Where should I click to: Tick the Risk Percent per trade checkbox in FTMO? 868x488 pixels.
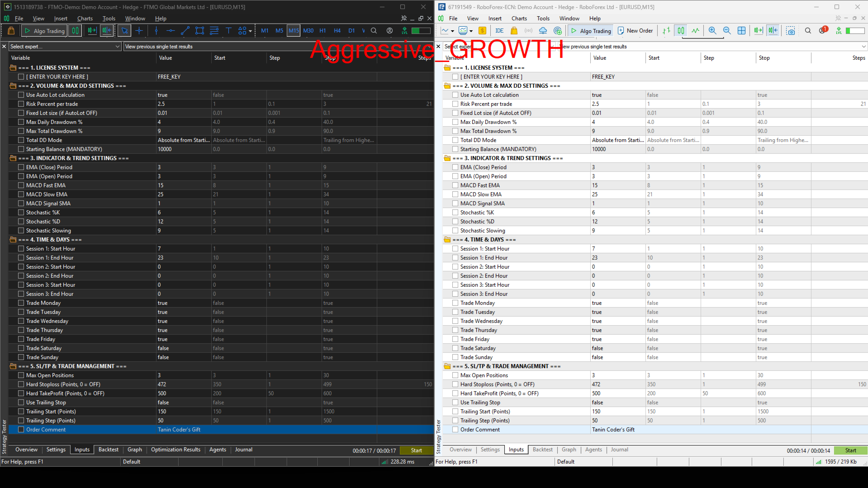[x=21, y=104]
